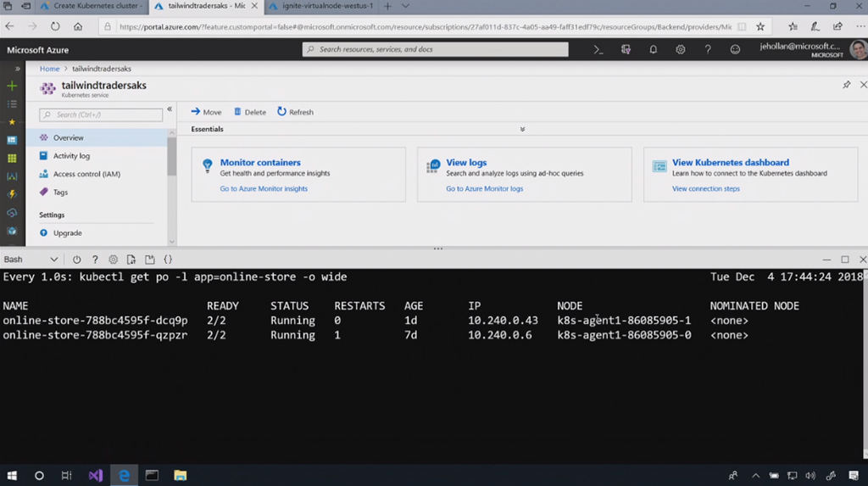The image size is (868, 486).
Task: Expand the Essentials section chevron
Action: pos(522,130)
